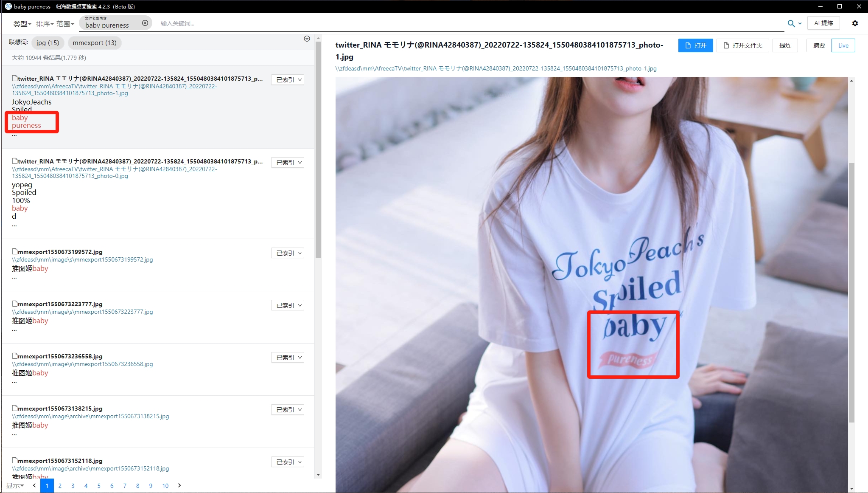The width and height of the screenshot is (868, 493).
Task: Open the 显示 display dropdown
Action: (x=15, y=485)
